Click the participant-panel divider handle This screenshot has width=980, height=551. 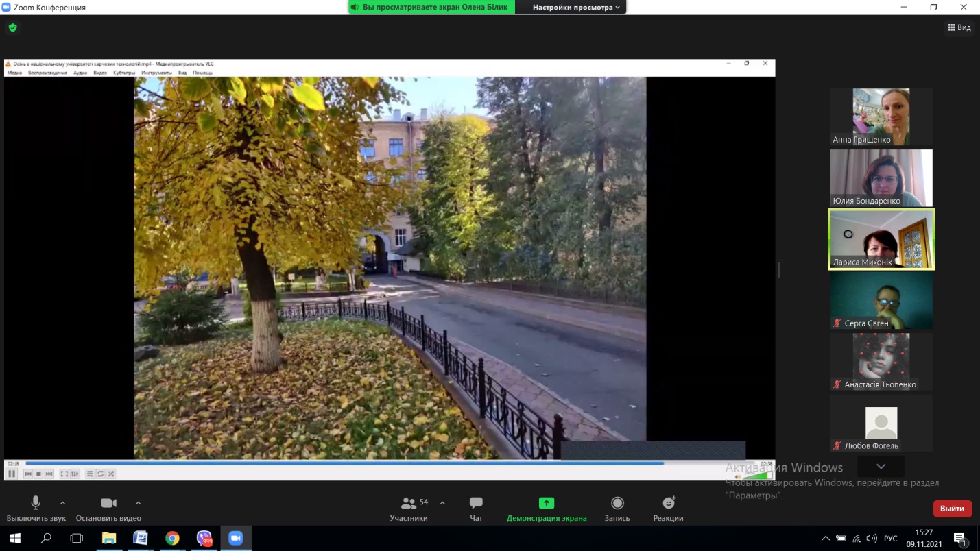click(779, 270)
